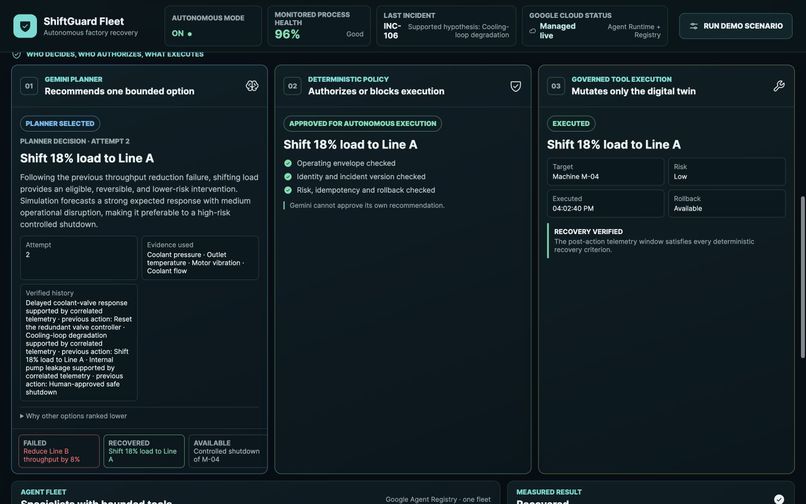Click the 'Planner Decision · Attempt 2' label

pos(75,141)
